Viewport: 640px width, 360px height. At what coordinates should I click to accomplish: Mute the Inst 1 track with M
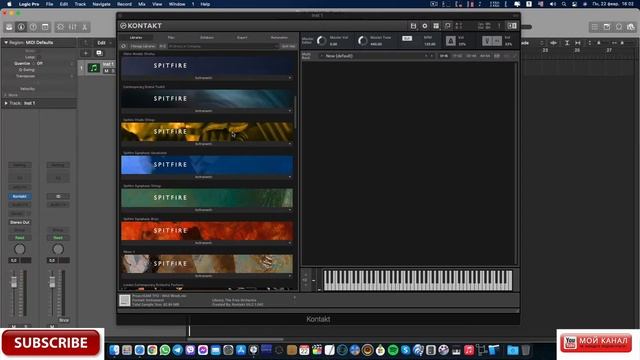[x=107, y=71]
